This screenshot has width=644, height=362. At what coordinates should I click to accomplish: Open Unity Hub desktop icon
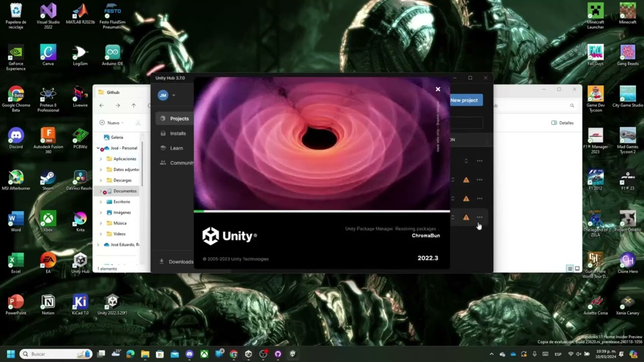tap(80, 263)
